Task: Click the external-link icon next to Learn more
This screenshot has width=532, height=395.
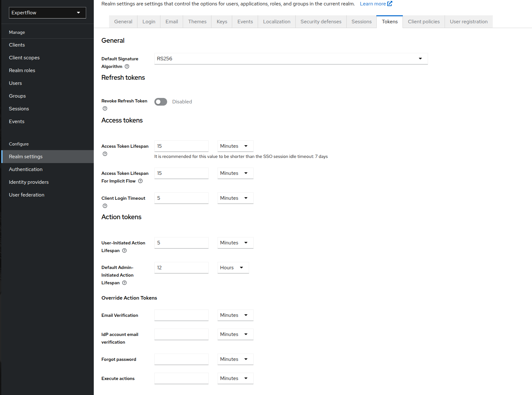Action: pyautogui.click(x=390, y=3)
